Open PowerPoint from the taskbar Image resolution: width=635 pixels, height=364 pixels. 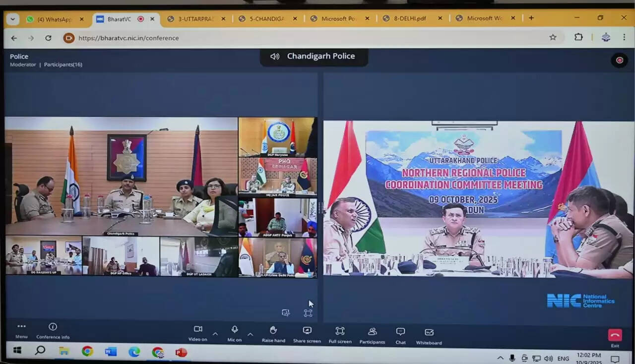pyautogui.click(x=181, y=353)
